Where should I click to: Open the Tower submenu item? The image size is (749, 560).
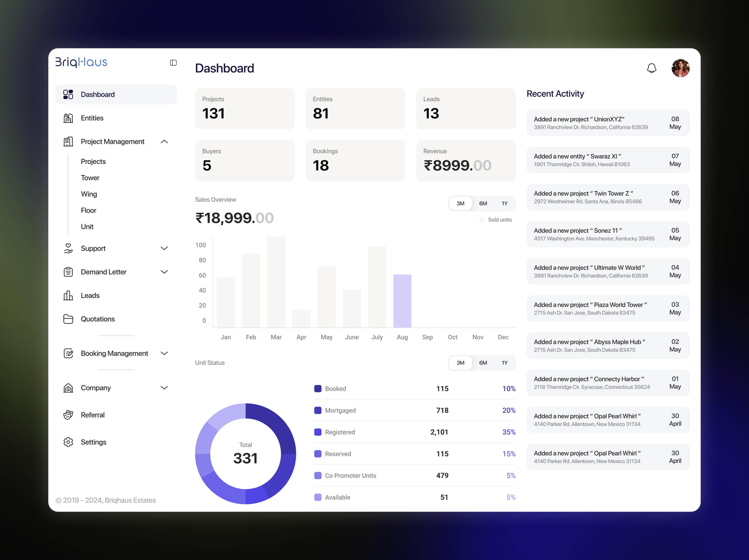pyautogui.click(x=90, y=178)
